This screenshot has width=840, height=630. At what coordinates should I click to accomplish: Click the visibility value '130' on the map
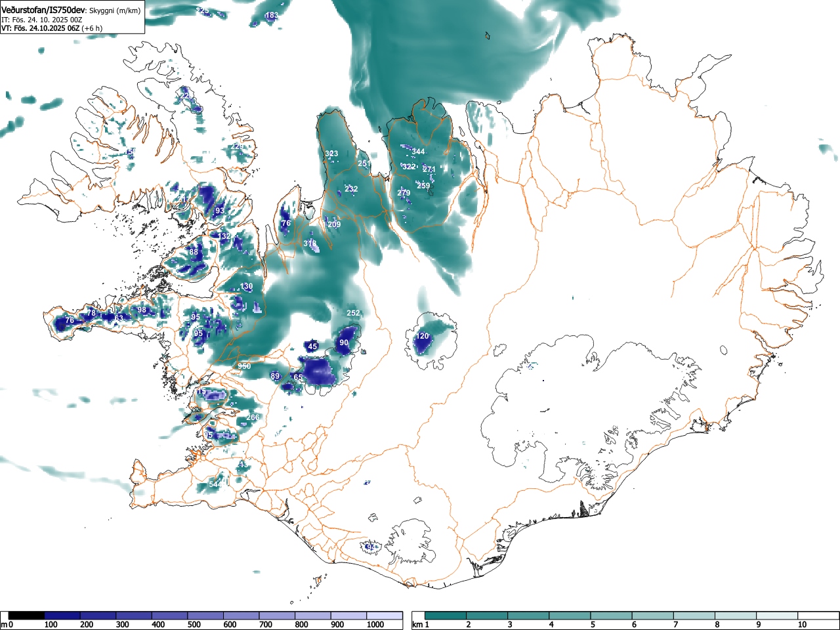click(x=246, y=287)
